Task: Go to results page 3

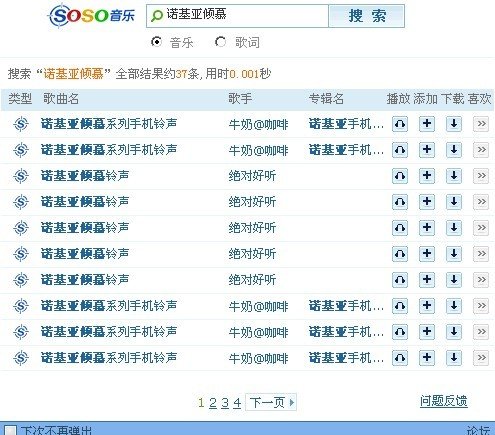Action: pyautogui.click(x=225, y=403)
